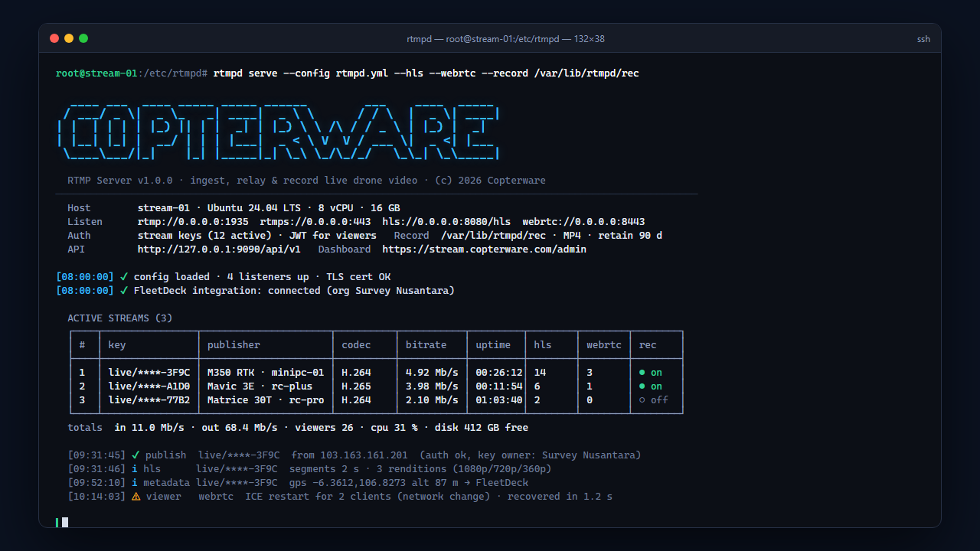The image size is (980, 551).
Task: Click stream key live/****-3F9C in table
Action: point(149,373)
